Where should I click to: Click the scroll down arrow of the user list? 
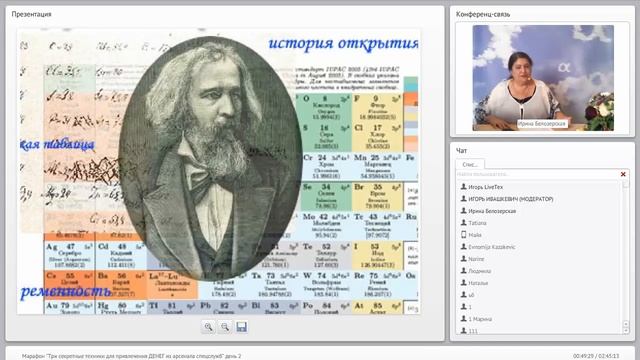[626, 331]
